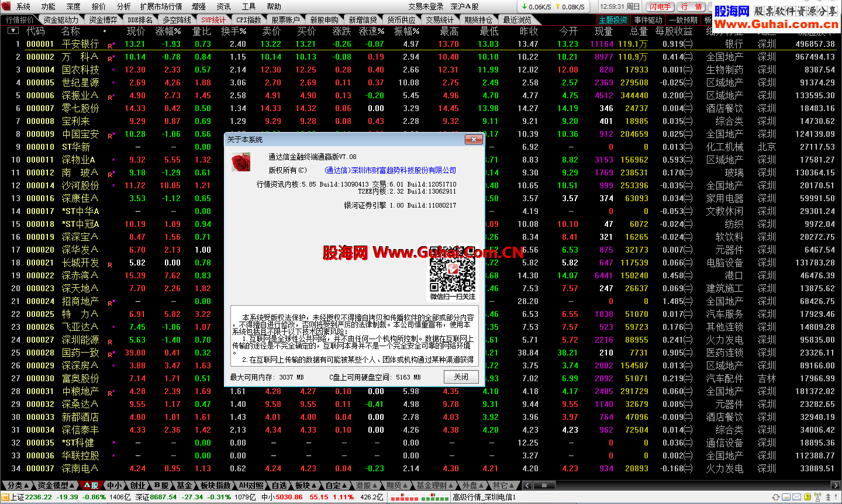The image size is (842, 504).
Task: Select the 主题投资 tab at top right
Action: click(x=613, y=20)
